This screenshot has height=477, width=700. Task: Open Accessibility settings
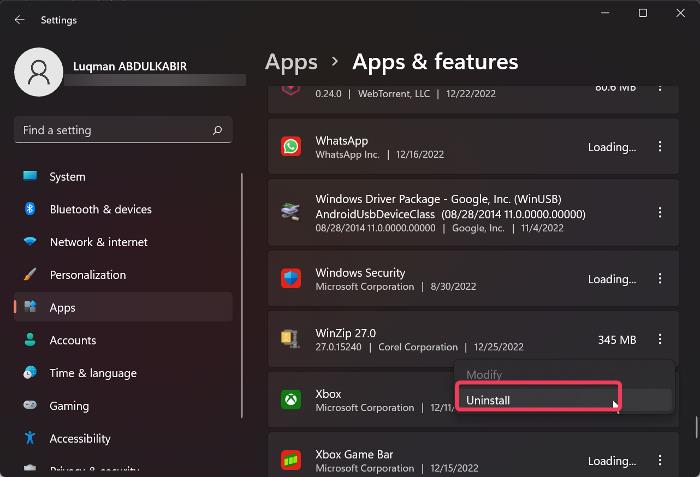pos(123,438)
